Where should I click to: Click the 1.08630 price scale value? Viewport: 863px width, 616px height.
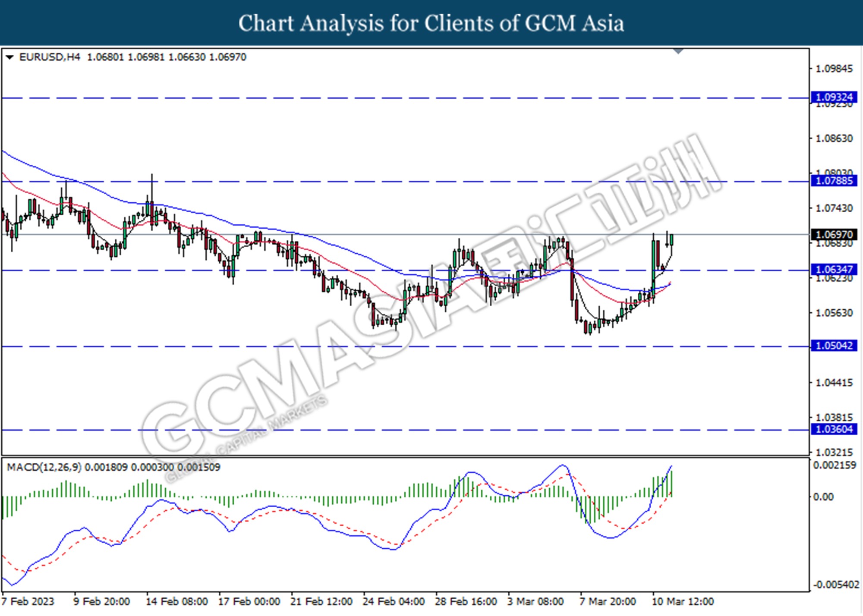pos(834,138)
